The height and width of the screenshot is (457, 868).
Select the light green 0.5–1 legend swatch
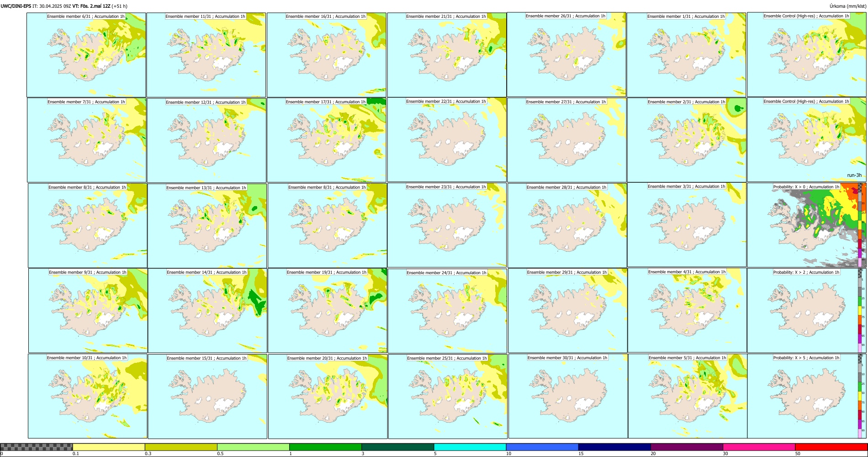click(253, 447)
